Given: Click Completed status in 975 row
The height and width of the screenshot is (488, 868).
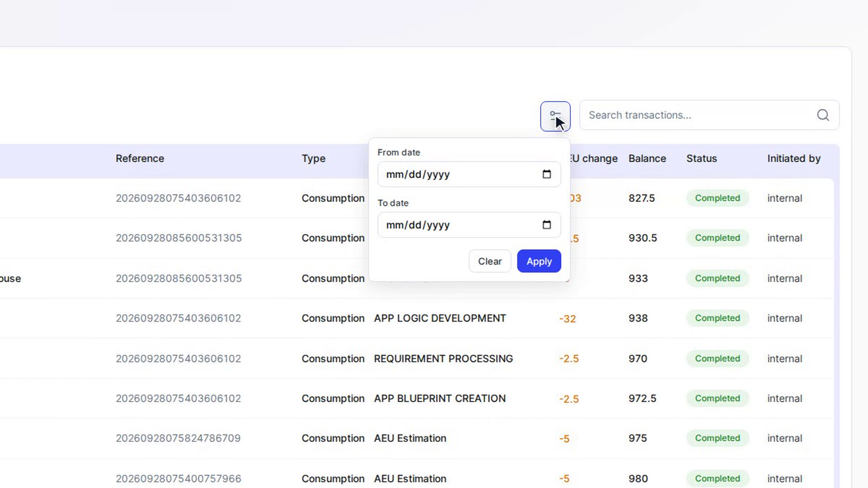Looking at the screenshot, I should (717, 438).
